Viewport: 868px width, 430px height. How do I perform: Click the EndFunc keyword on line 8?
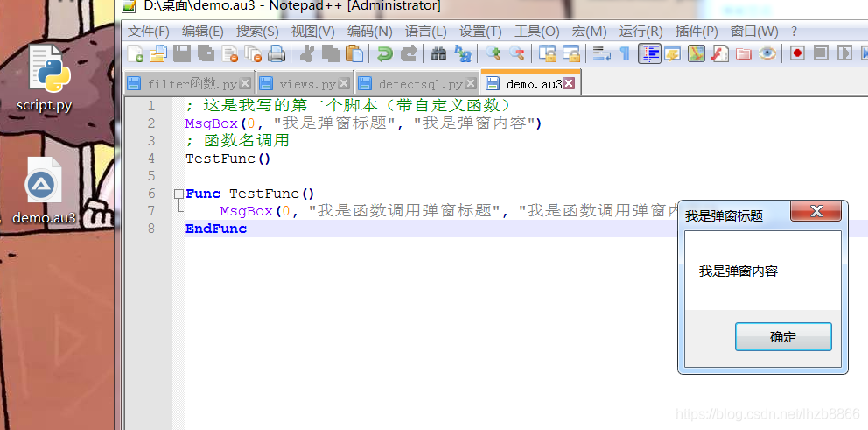(216, 229)
